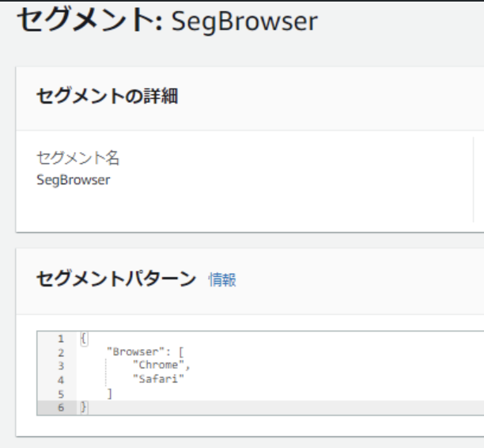Click the セグメント名 field label

point(78,158)
